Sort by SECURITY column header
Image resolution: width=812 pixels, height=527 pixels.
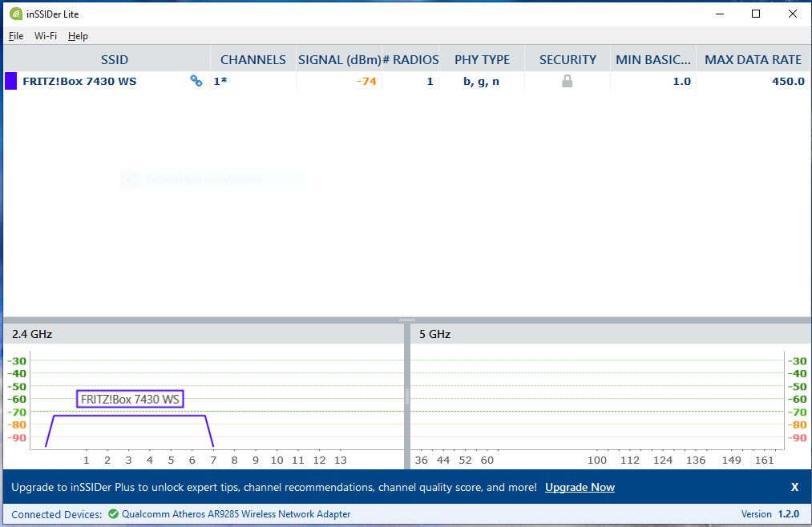click(x=568, y=59)
